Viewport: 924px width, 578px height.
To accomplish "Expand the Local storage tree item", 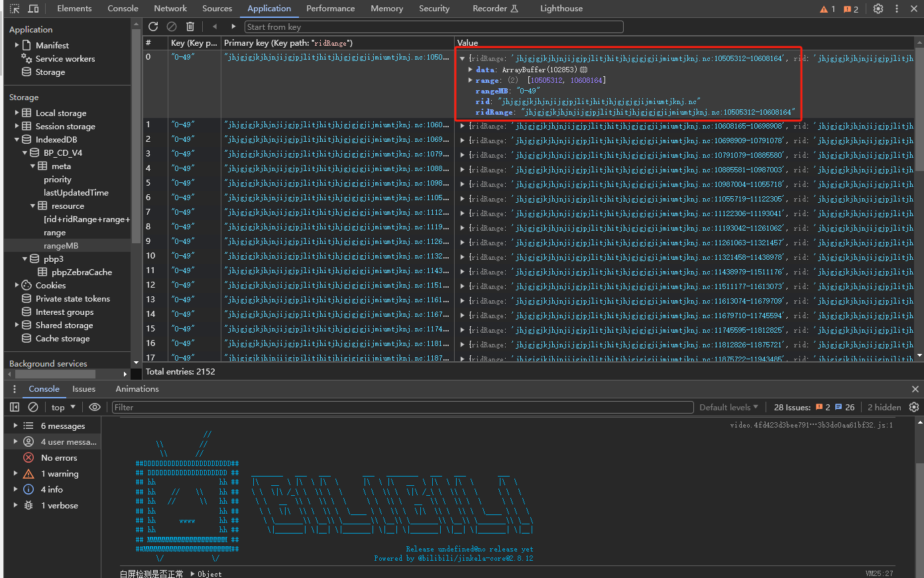I will point(17,113).
